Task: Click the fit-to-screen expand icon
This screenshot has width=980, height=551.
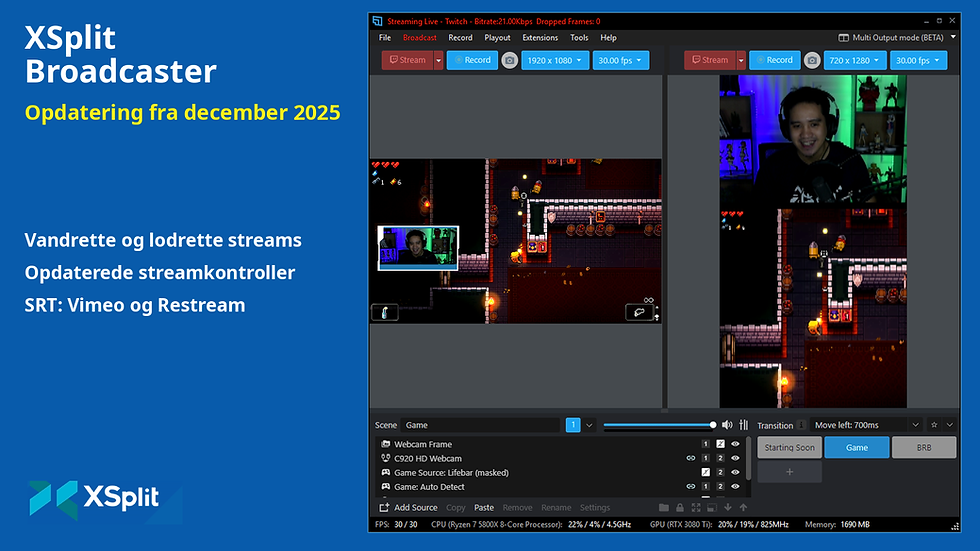Action: click(x=696, y=507)
